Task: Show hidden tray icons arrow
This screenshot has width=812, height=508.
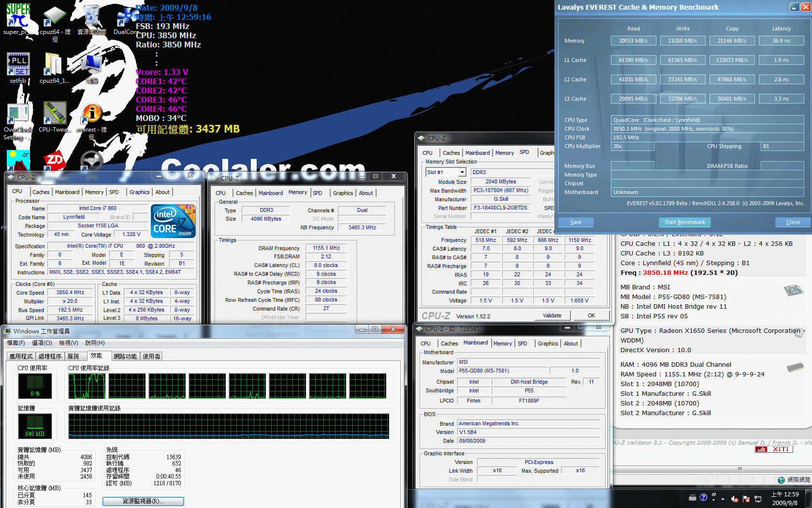Action: [723, 498]
